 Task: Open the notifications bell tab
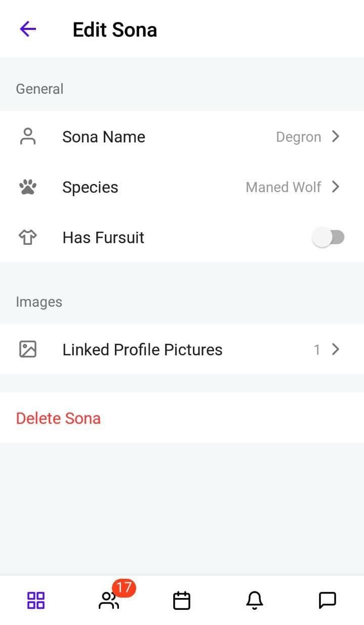coord(255,600)
